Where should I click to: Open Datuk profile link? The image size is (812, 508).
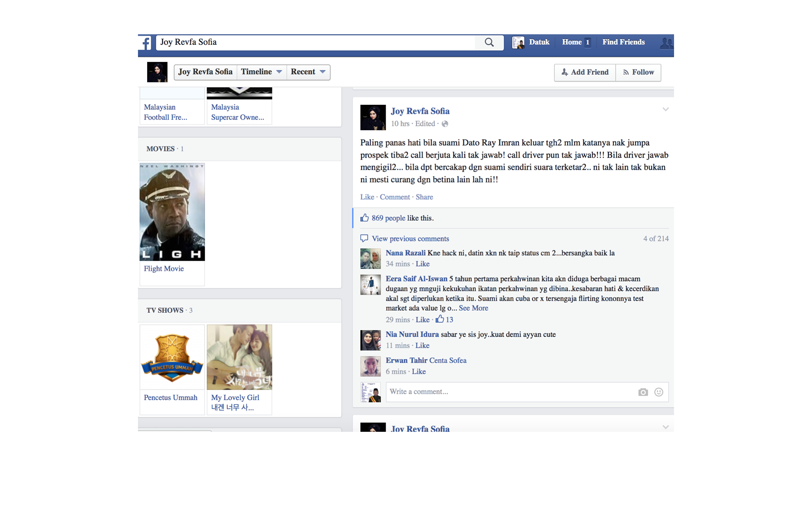[539, 42]
